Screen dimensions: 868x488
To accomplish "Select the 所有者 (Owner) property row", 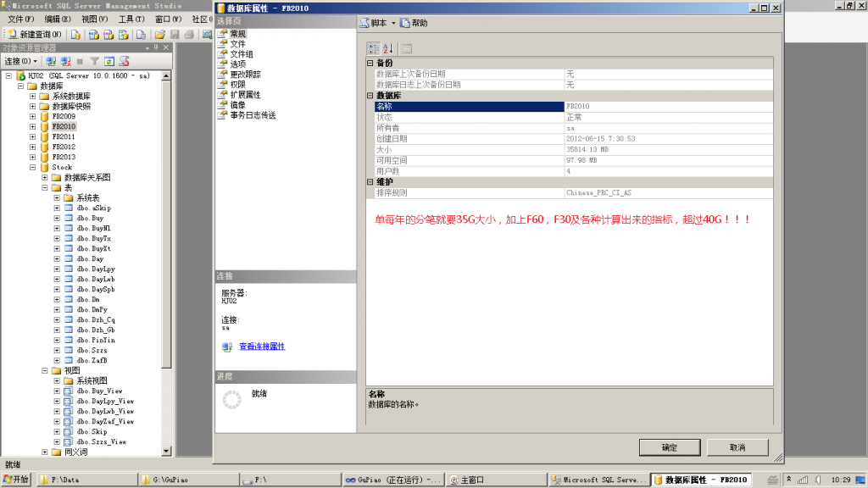I will click(x=574, y=128).
